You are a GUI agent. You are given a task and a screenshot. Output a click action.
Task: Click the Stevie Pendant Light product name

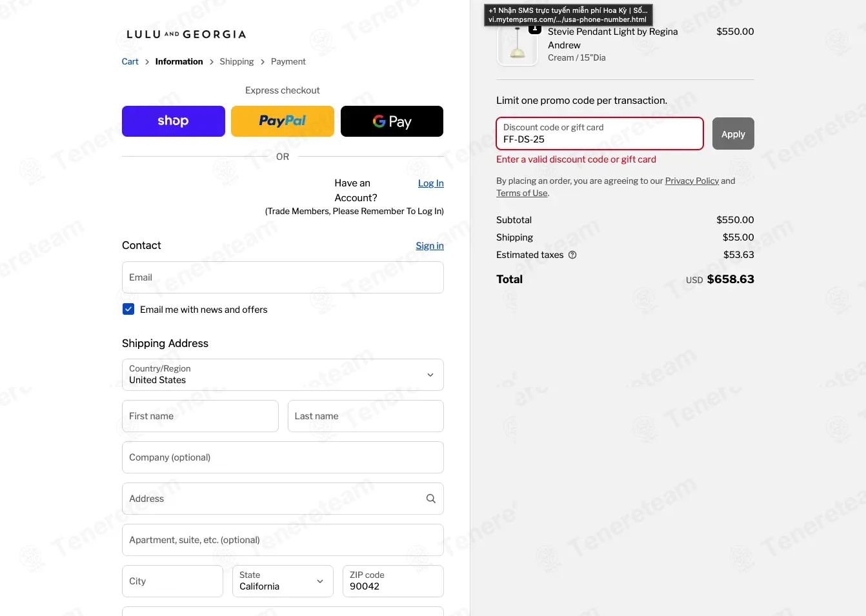(x=612, y=38)
